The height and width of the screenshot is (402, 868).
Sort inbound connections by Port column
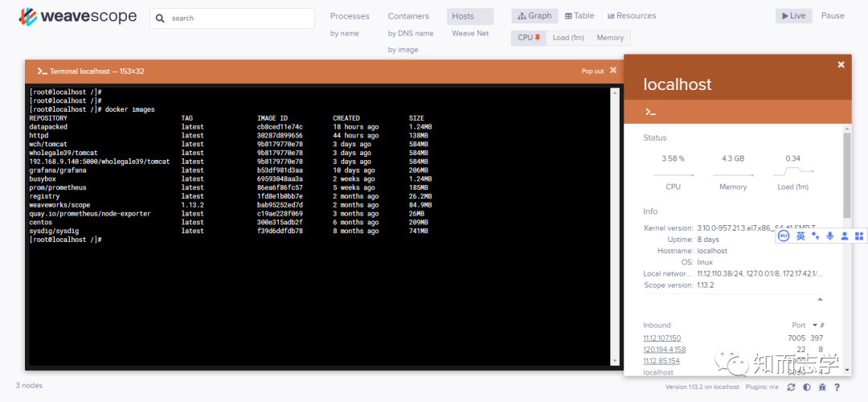click(799, 325)
